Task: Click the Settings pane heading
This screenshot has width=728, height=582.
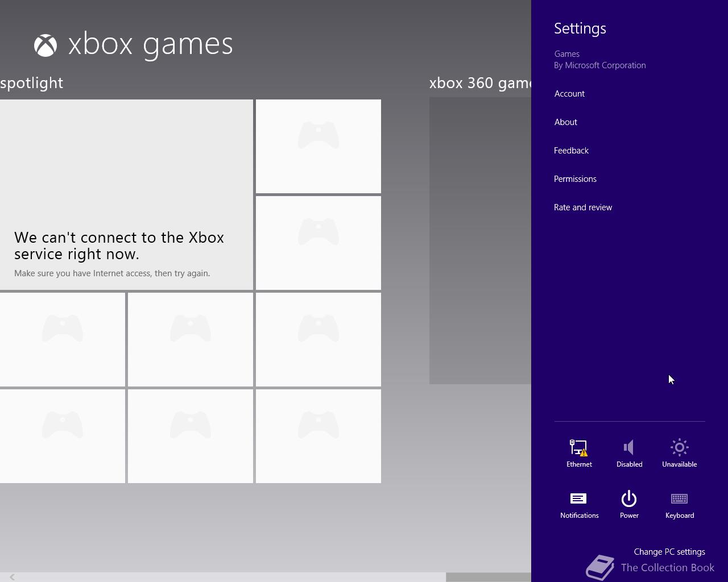Action: 580,28
